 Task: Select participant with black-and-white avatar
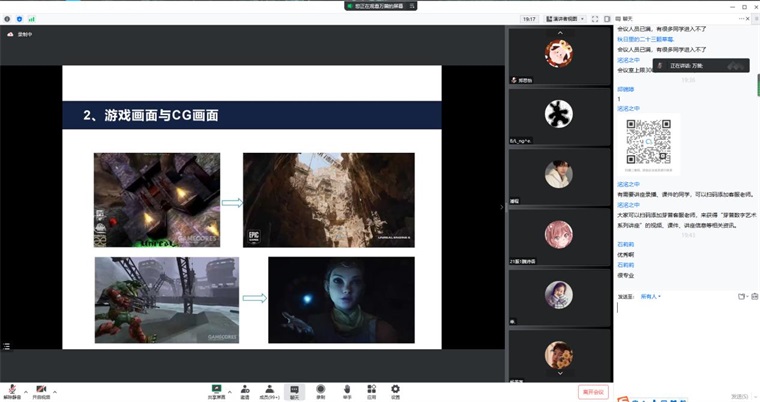pyautogui.click(x=559, y=117)
